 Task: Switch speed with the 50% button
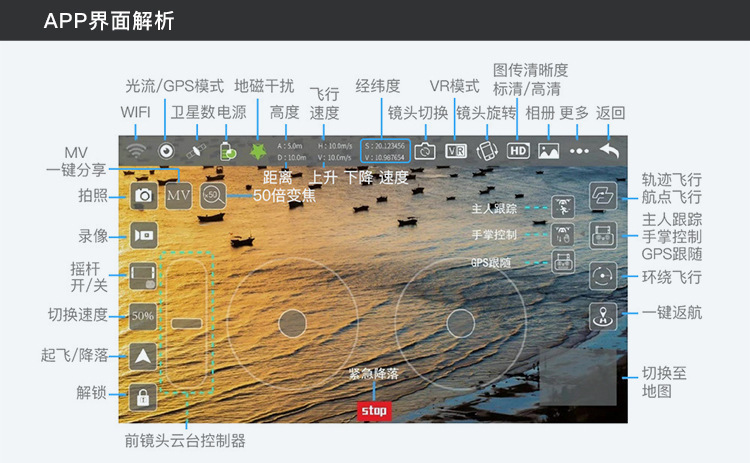click(143, 316)
